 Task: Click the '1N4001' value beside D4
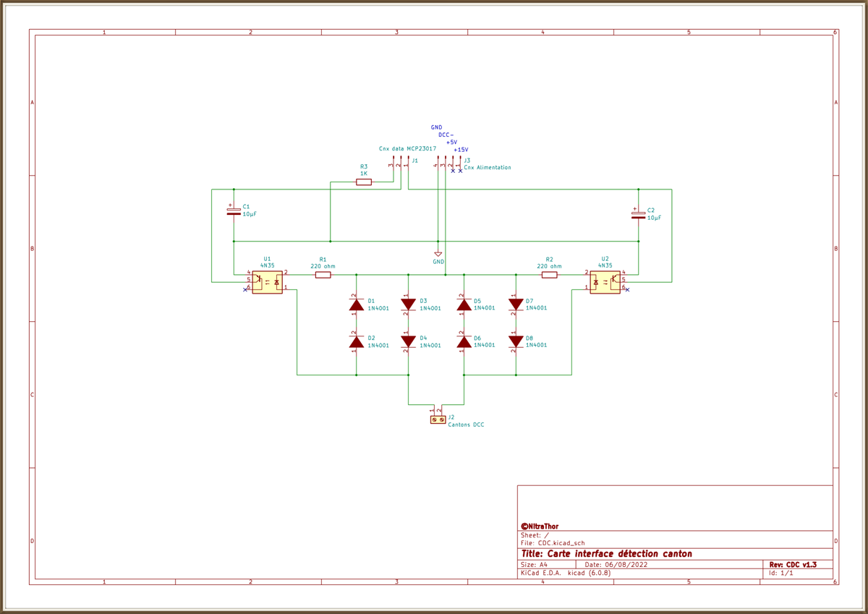[430, 346]
